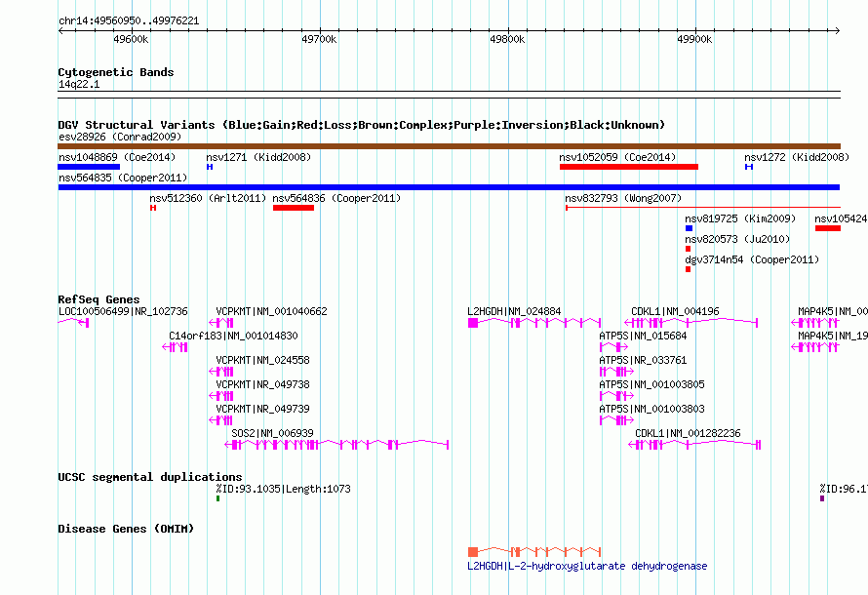Select the brown esv28926 complex variant bar
868x595 pixels.
(449, 146)
